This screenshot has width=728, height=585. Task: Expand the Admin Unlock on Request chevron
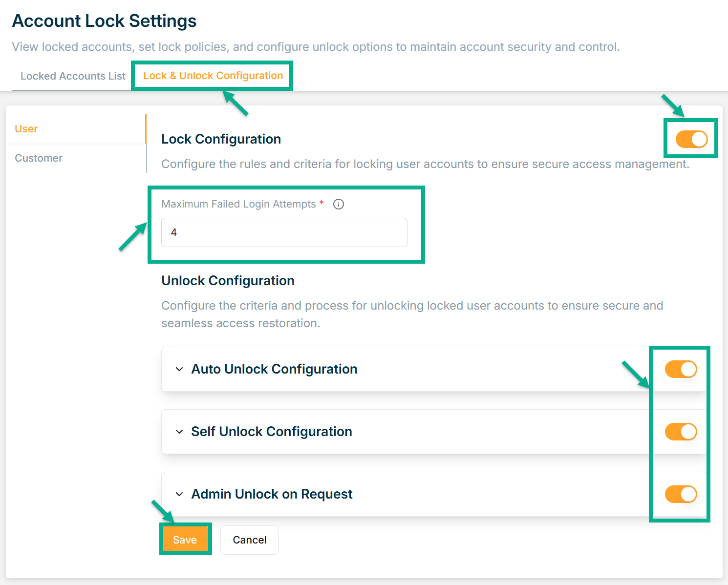click(179, 494)
